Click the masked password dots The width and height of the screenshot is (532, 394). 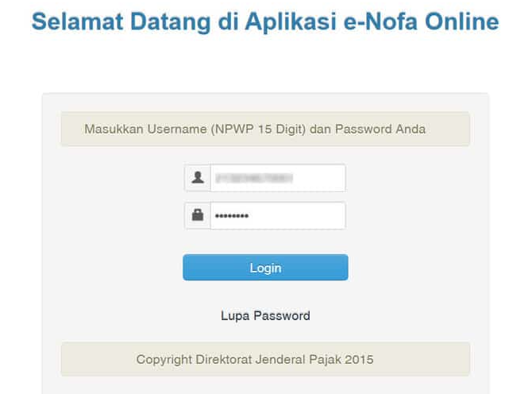point(232,216)
